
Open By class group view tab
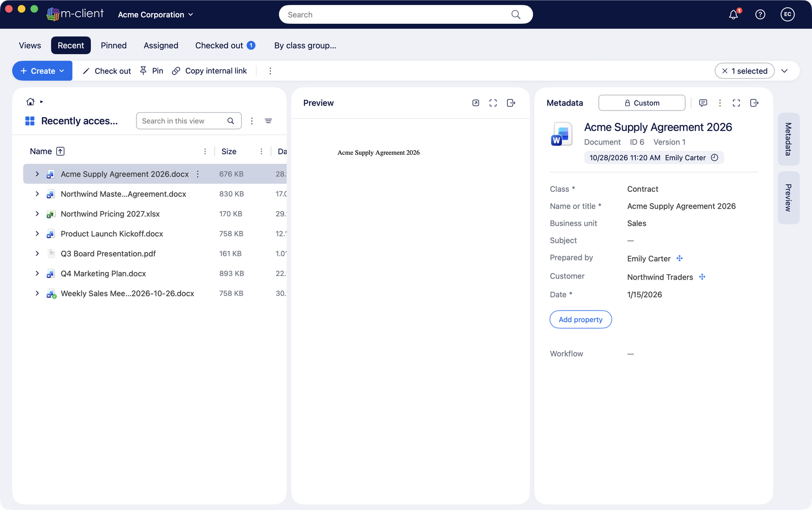[305, 46]
